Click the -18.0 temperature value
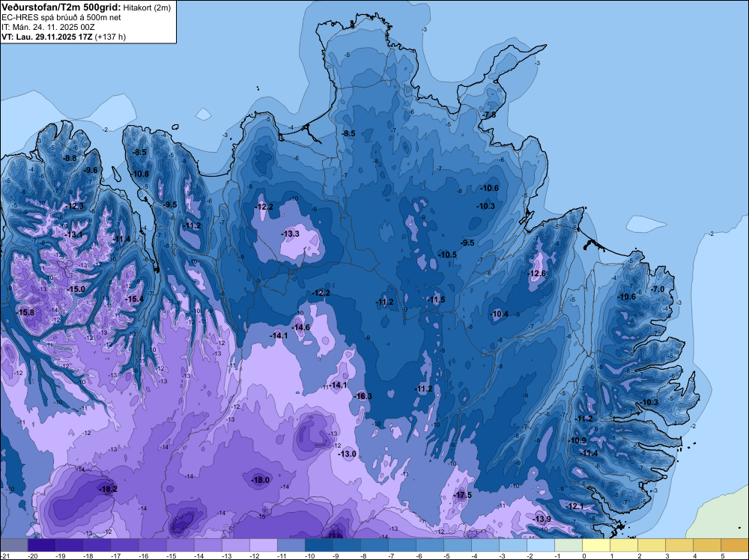Image resolution: width=749 pixels, height=560 pixels. (261, 480)
